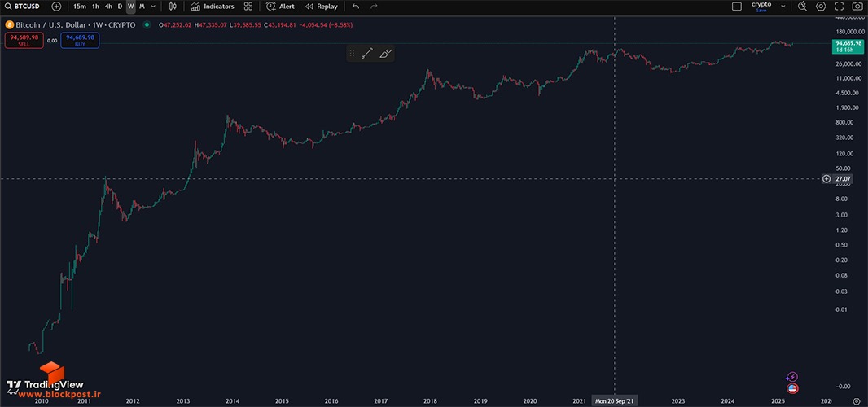The height and width of the screenshot is (407, 868).
Task: Select the W weekly timeframe
Action: (x=130, y=7)
